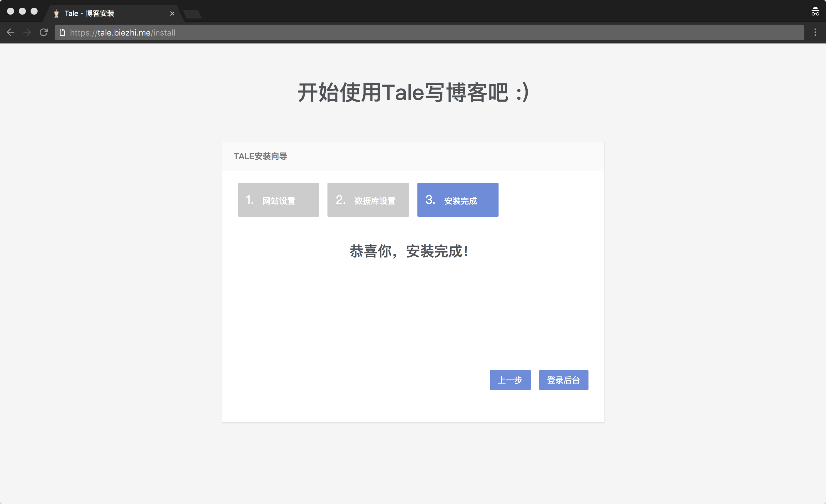Click the heading 开始使用Tale写博客吧 :)
This screenshot has width=826, height=504.
[413, 93]
